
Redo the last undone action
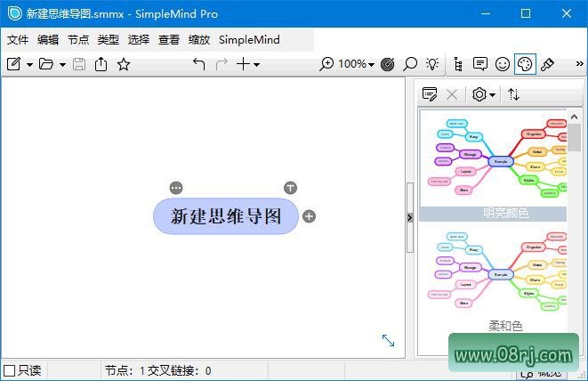click(222, 64)
